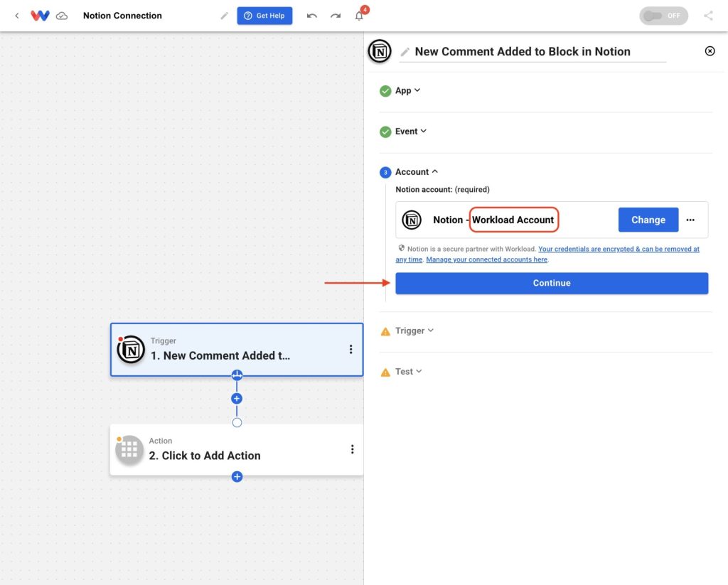Expand the Trigger section
This screenshot has height=585, width=728.
click(414, 331)
